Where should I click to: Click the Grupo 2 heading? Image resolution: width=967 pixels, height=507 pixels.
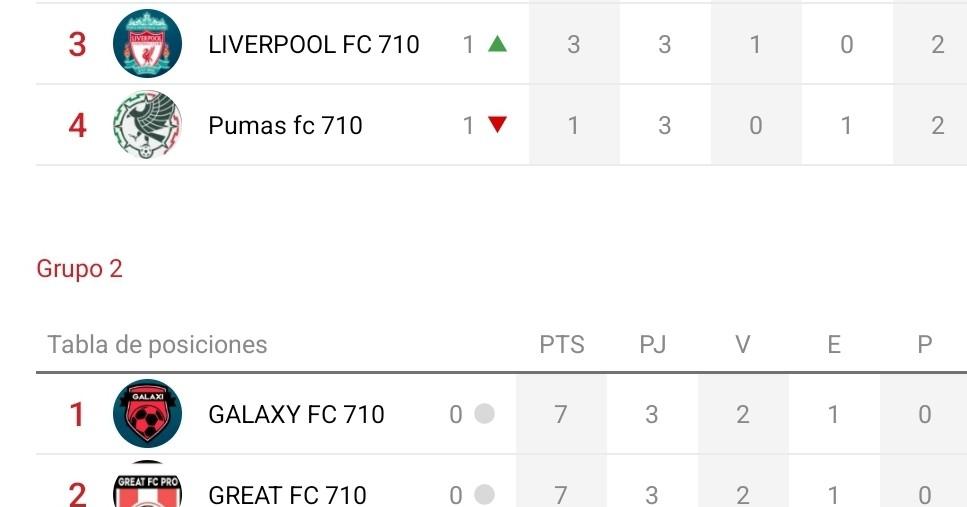click(x=79, y=269)
